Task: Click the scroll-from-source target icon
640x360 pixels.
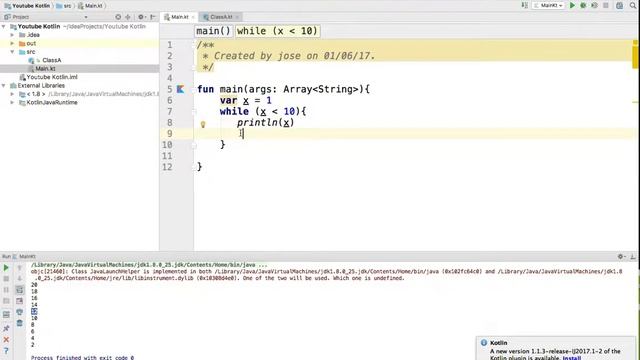Action: (x=118, y=17)
